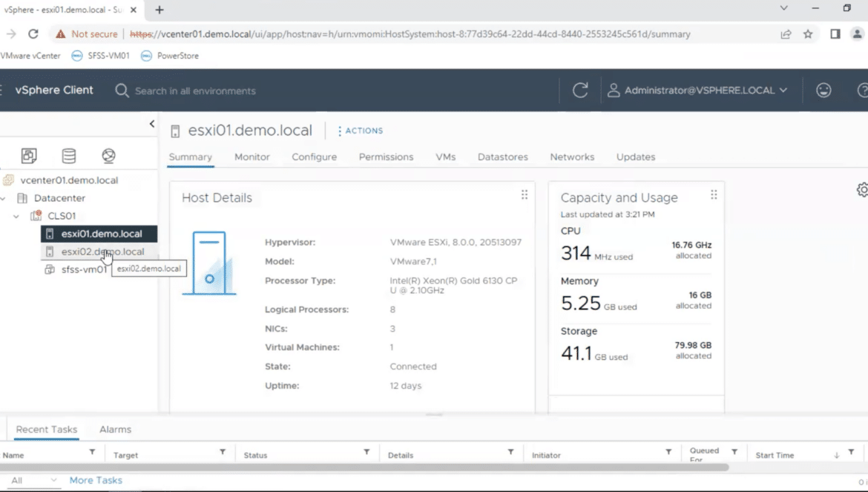The width and height of the screenshot is (868, 492).
Task: Select the Recent Tasks tab
Action: coord(47,430)
